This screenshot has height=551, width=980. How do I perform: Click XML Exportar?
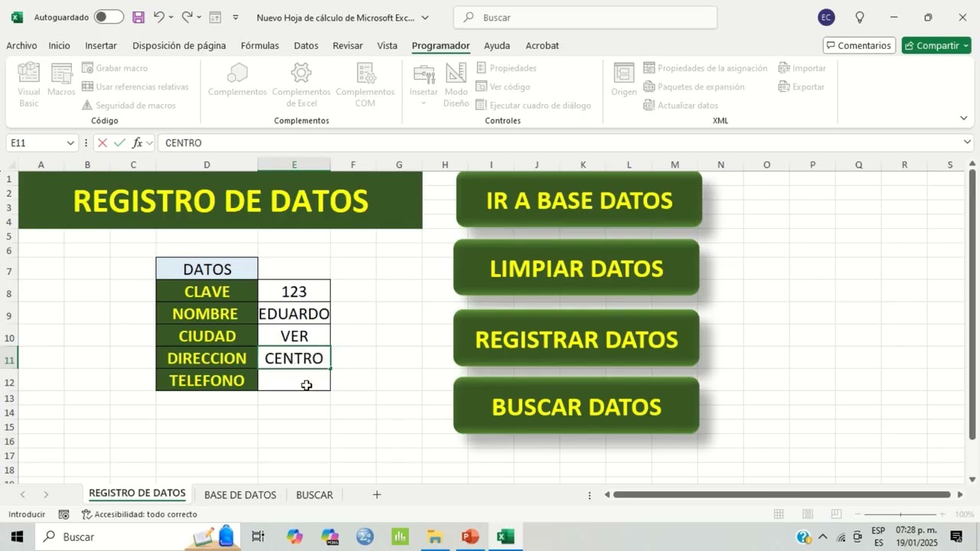(802, 86)
